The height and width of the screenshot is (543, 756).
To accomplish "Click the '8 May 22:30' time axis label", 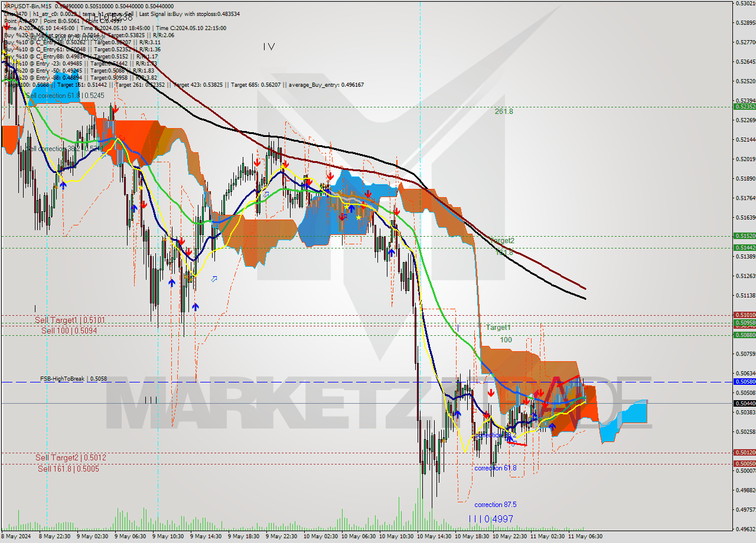I will [54, 537].
